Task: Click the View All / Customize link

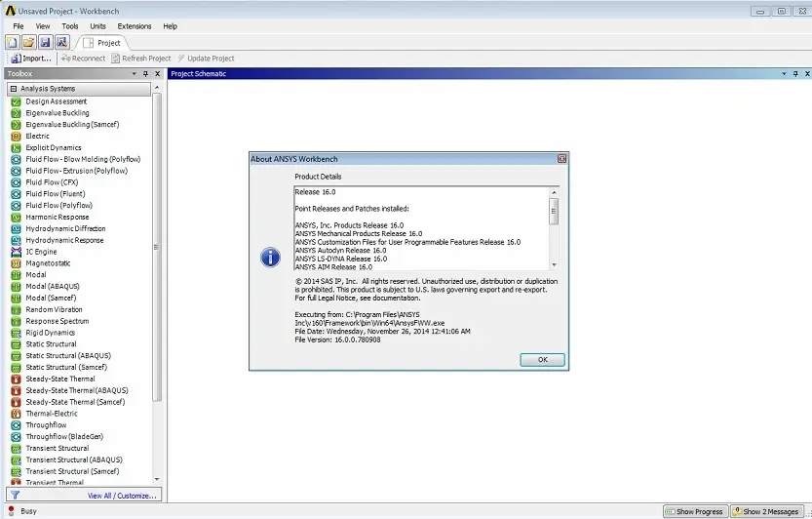Action: (x=122, y=497)
